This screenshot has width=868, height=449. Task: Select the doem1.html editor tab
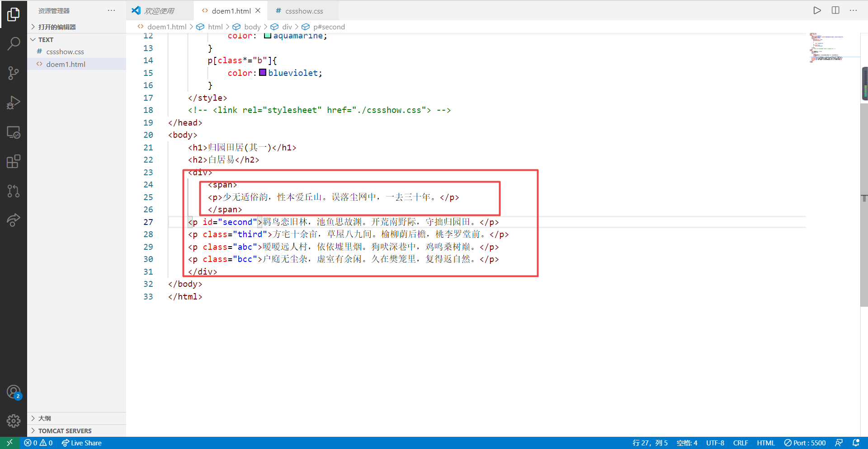pyautogui.click(x=231, y=10)
